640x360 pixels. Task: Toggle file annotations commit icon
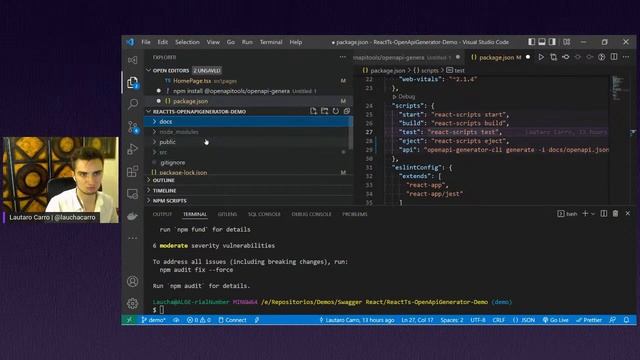coord(566,57)
